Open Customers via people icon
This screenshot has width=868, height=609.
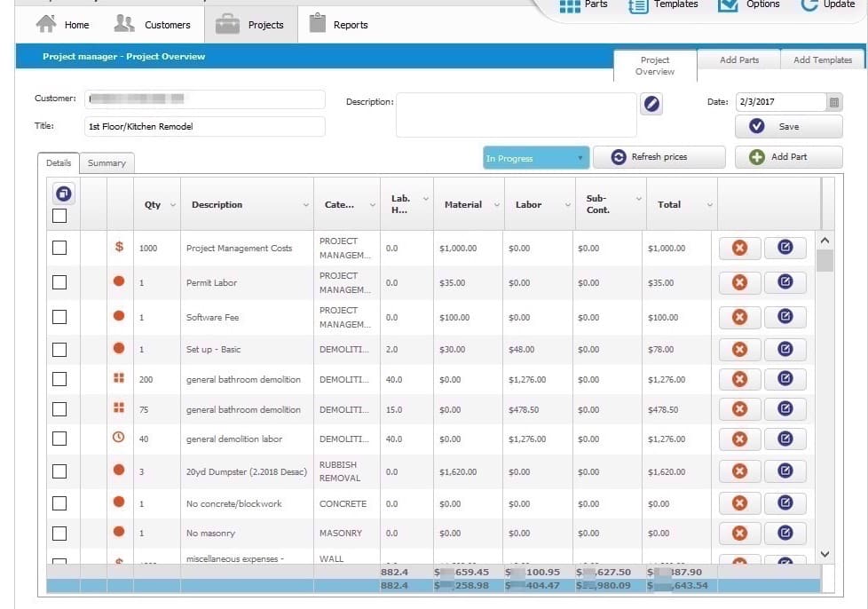click(x=124, y=23)
